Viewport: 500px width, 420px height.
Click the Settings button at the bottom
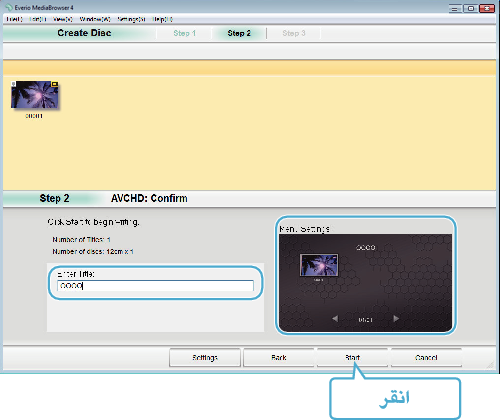[205, 358]
